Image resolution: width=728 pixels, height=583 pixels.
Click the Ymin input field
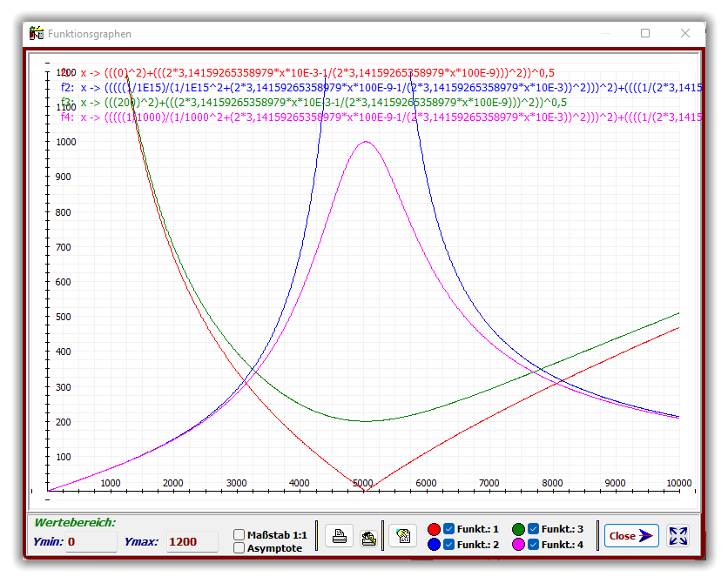pos(91,541)
